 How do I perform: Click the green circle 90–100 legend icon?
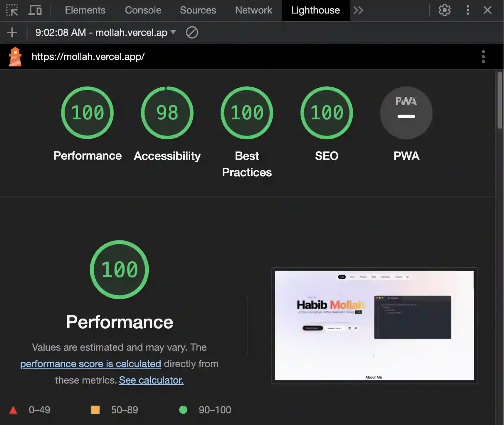point(183,410)
